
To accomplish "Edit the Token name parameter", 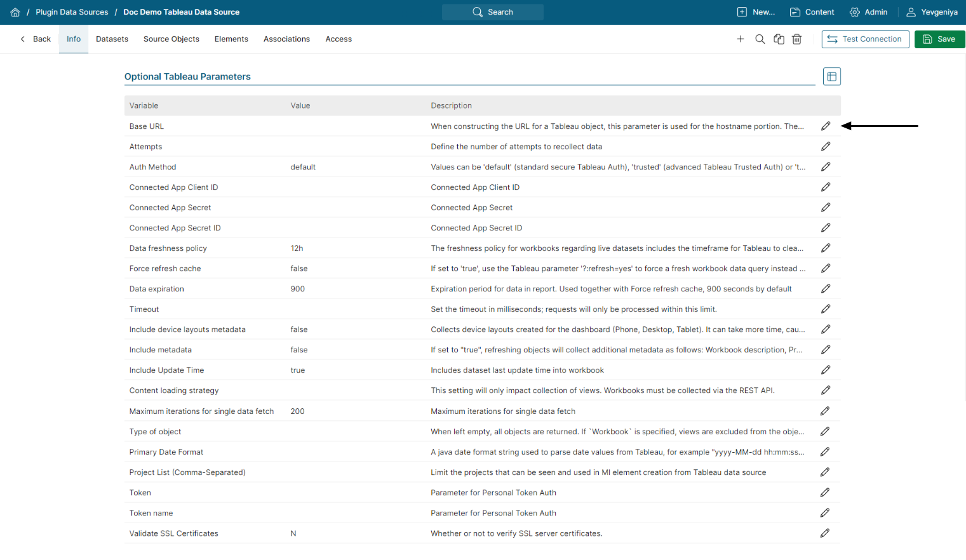I will 825,513.
